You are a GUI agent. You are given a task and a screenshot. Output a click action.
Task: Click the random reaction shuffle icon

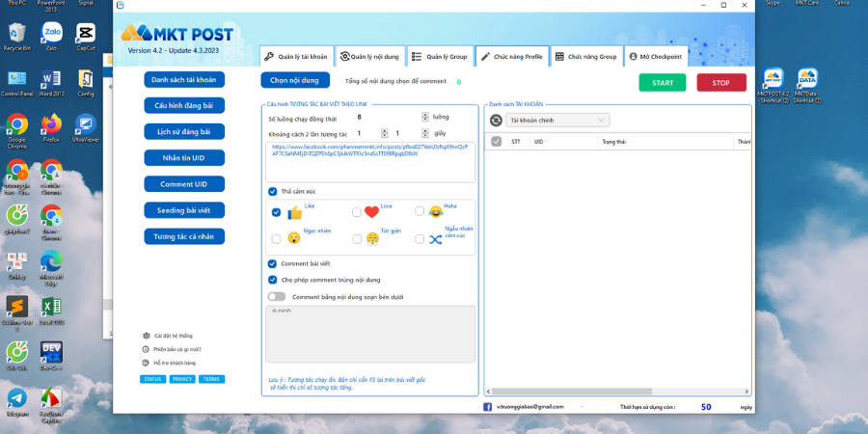click(435, 238)
